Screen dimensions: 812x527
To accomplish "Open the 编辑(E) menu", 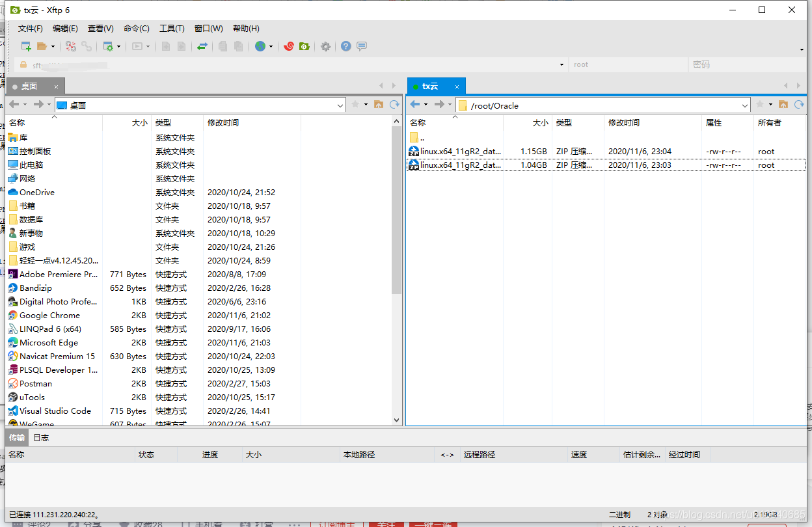I will click(x=65, y=29).
